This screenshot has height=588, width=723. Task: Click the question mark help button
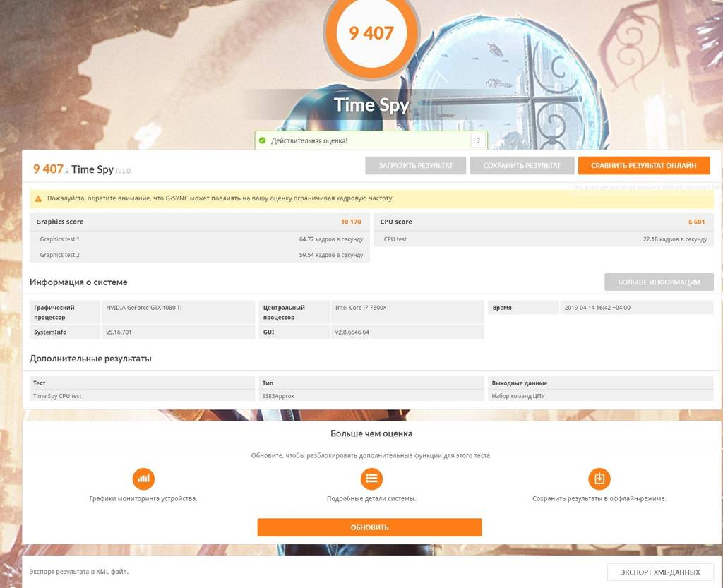click(478, 140)
